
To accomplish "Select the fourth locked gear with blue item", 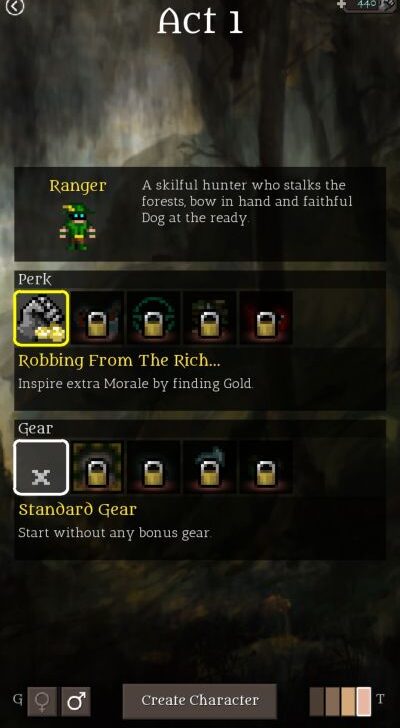I will click(x=210, y=468).
